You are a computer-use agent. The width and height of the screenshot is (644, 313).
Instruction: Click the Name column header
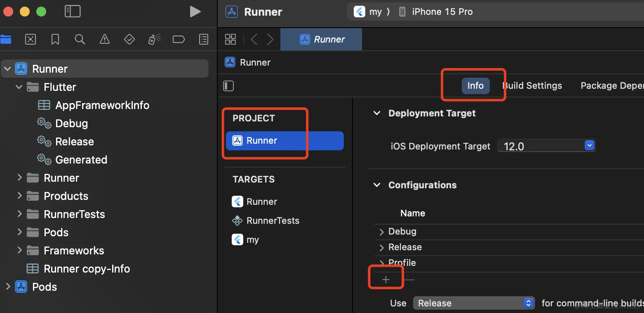coord(412,213)
